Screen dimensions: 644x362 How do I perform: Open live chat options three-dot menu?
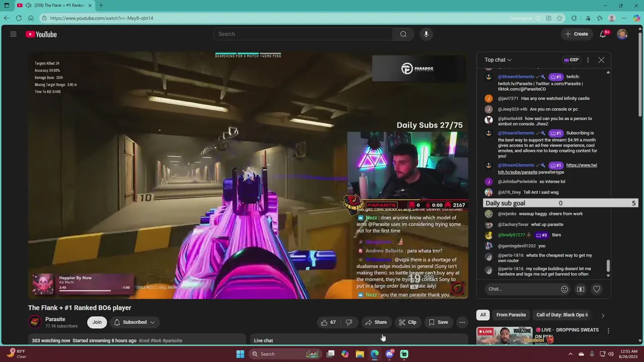tap(588, 60)
